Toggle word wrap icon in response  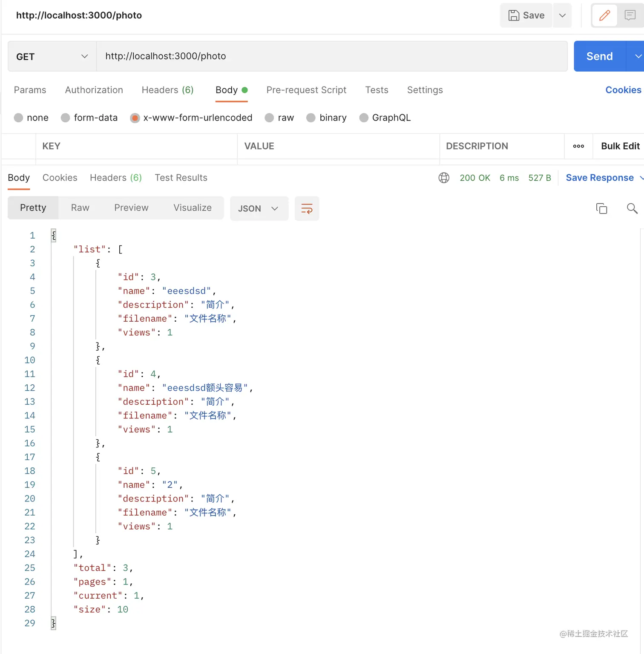307,208
